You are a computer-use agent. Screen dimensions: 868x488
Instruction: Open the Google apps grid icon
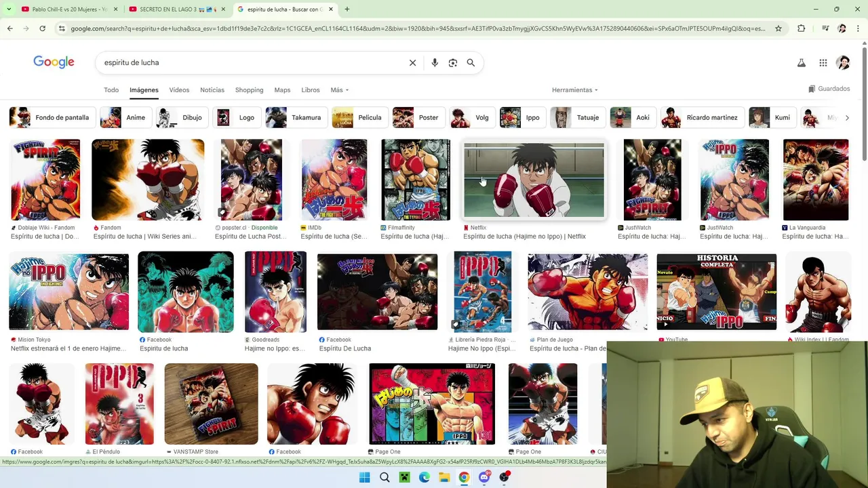tap(823, 63)
